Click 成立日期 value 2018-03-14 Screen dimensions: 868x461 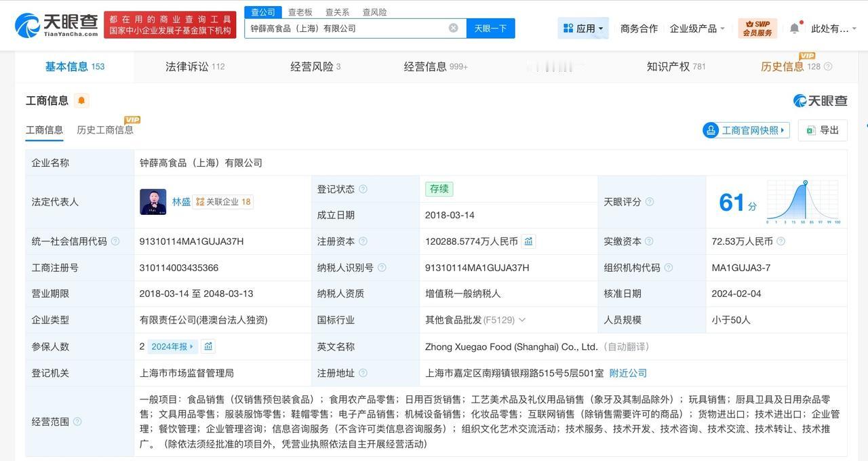click(x=450, y=215)
